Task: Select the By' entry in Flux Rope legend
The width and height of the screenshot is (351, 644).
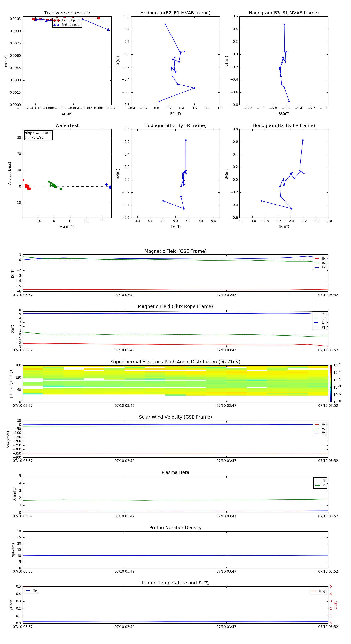Action: tap(320, 318)
